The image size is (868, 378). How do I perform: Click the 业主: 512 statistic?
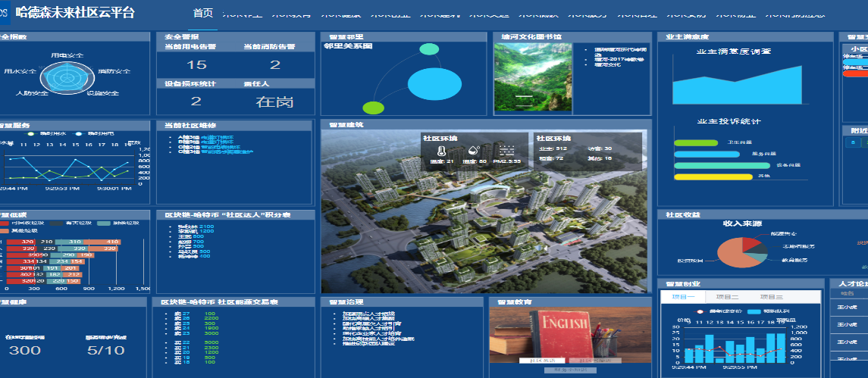(x=553, y=149)
